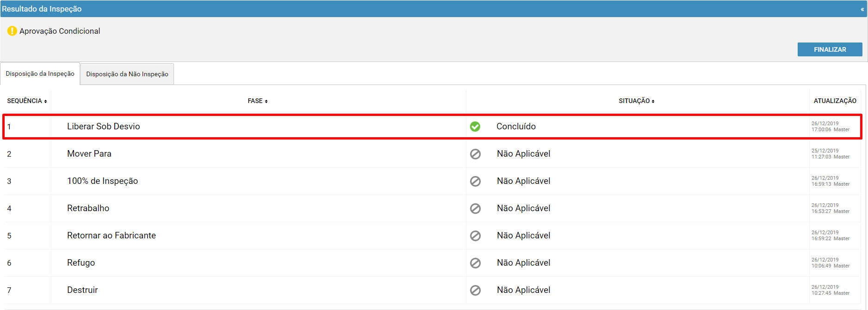Click the 26/12/2019 10:06:49 update timestamp
This screenshot has height=310, width=868.
(830, 263)
